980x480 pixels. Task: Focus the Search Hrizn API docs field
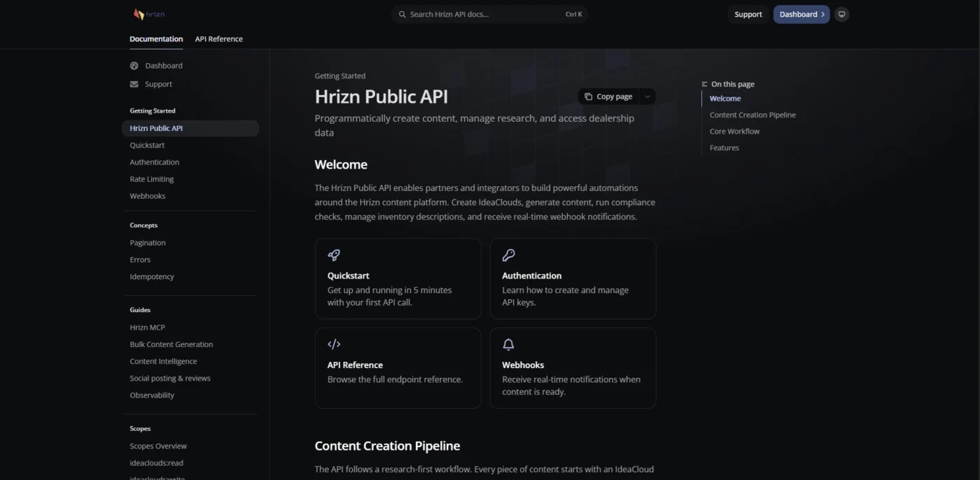click(489, 14)
